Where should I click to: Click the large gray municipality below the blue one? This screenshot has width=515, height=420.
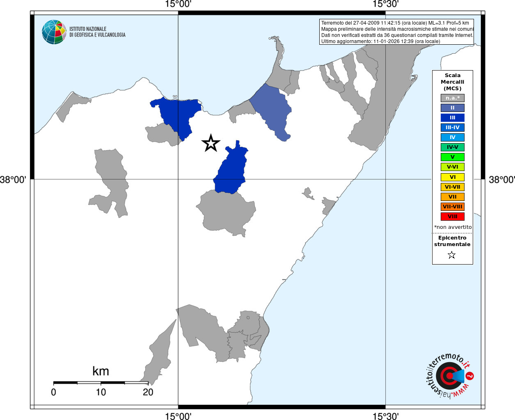coord(227,212)
